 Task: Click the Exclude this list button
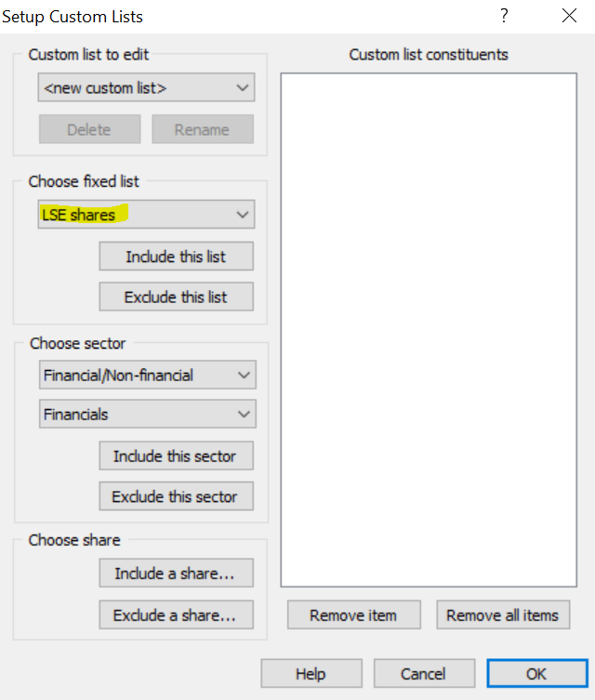point(177,297)
